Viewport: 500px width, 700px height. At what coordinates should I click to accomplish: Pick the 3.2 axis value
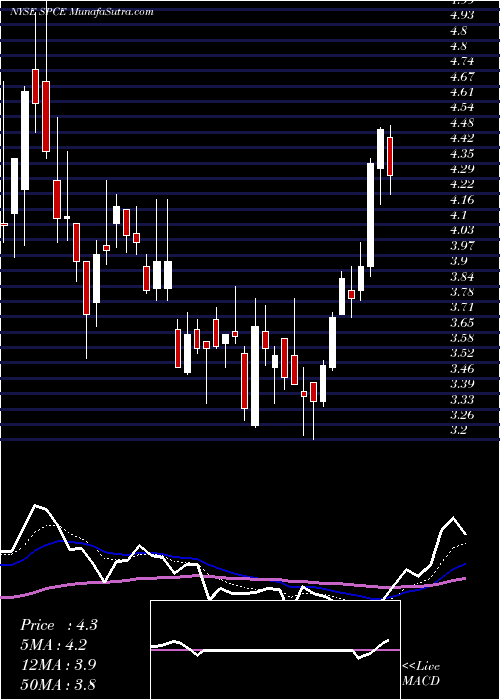(x=459, y=430)
